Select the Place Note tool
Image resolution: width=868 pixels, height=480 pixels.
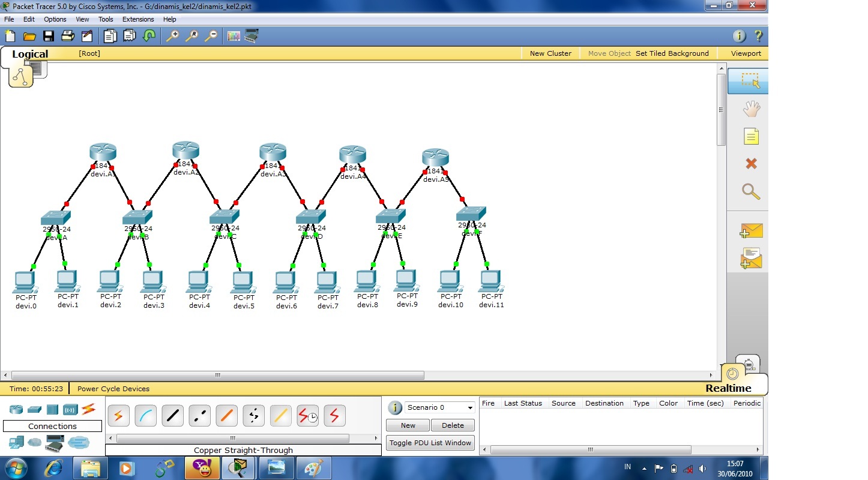(x=751, y=136)
